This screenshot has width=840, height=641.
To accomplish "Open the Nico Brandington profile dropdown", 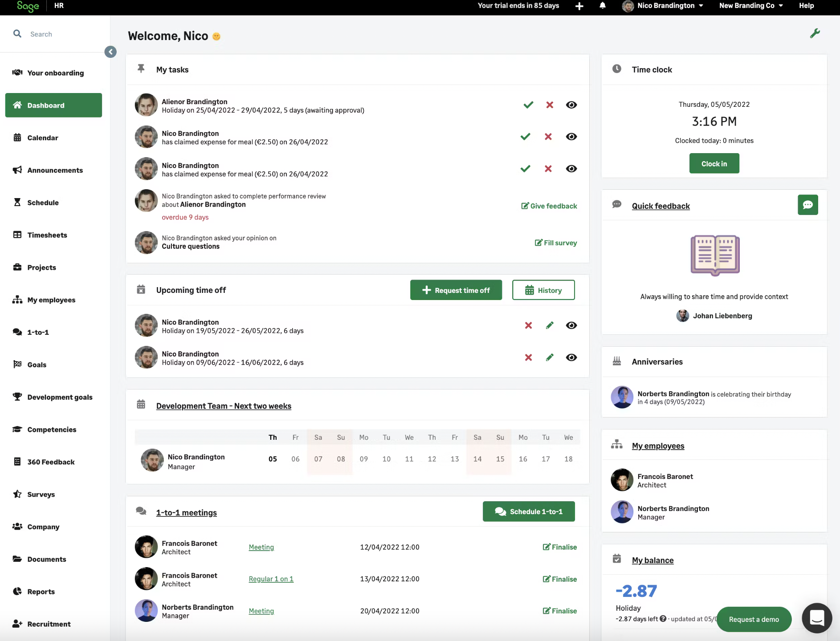I will tap(663, 6).
